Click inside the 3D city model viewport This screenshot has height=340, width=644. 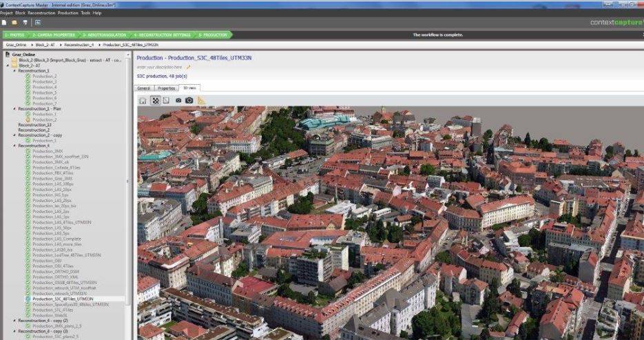(x=390, y=222)
